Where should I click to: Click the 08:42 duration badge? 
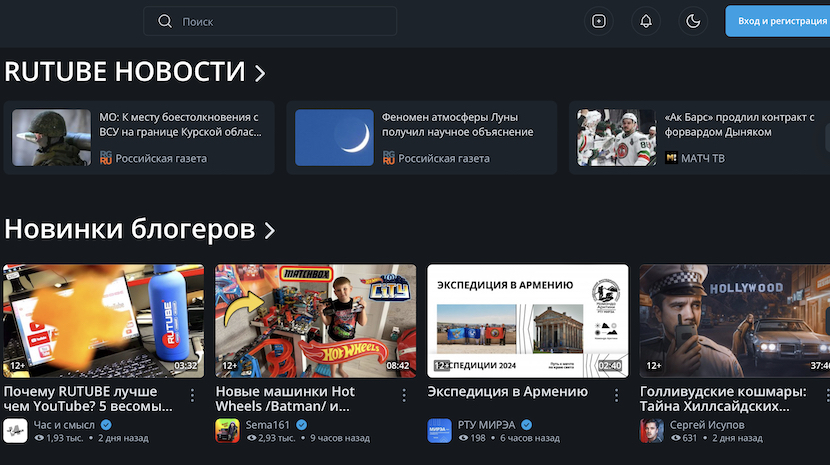(398, 365)
